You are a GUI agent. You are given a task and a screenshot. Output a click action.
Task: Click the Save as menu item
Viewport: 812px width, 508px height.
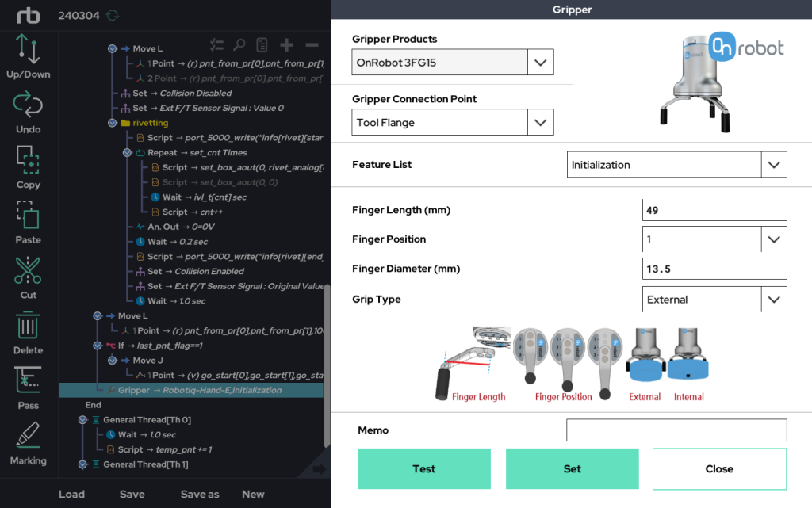(199, 494)
